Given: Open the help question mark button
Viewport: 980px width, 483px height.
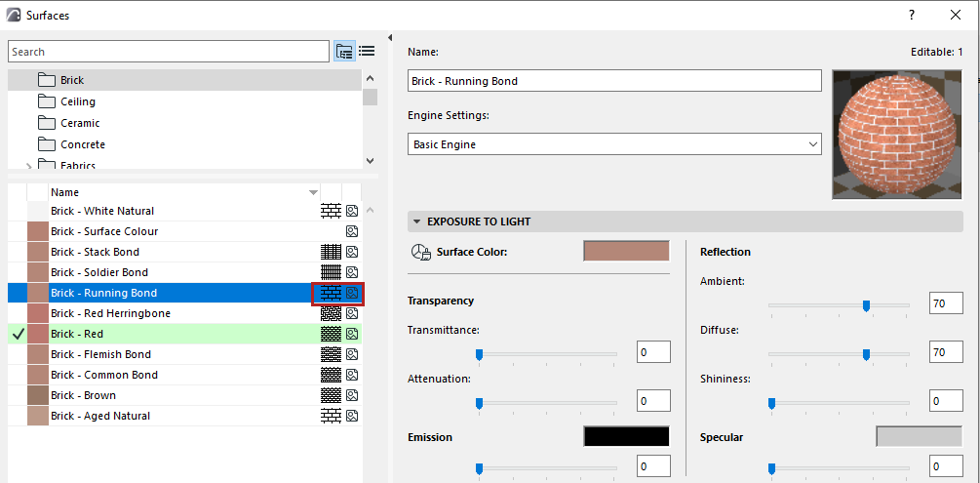Looking at the screenshot, I should click(912, 16).
